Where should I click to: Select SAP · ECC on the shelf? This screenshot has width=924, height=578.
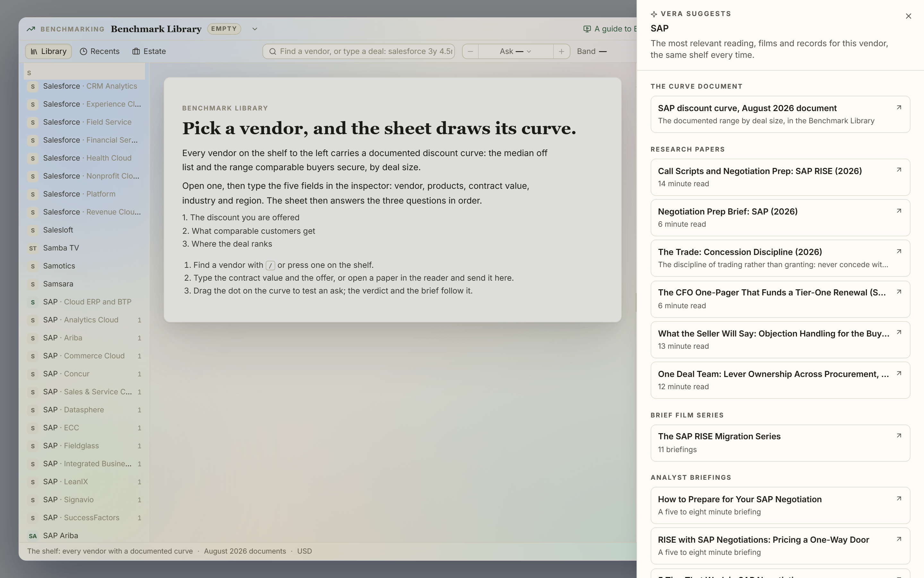[x=84, y=427]
